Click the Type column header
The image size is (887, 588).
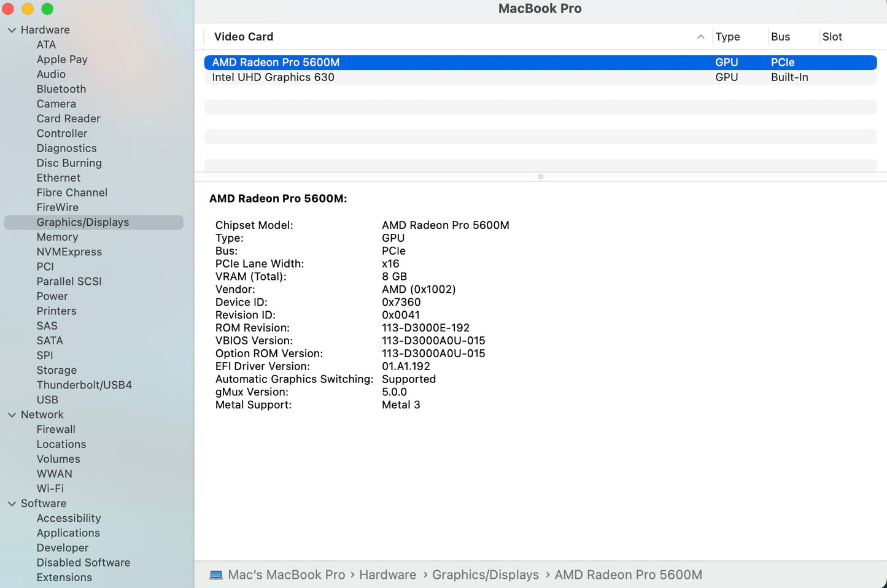coord(727,37)
